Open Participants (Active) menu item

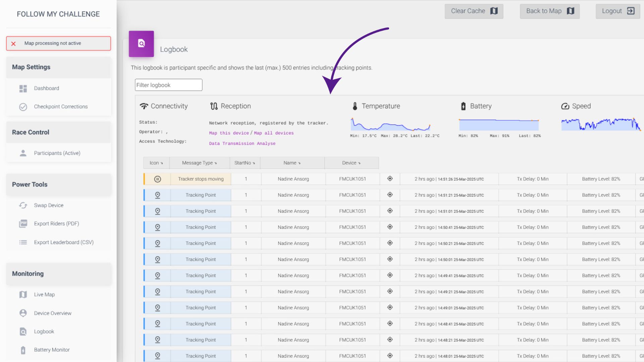(57, 153)
